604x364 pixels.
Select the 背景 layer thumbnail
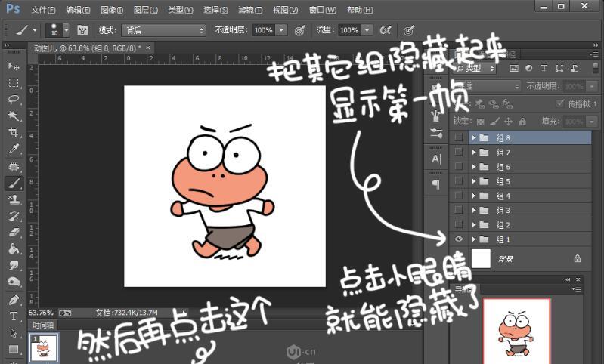tap(481, 258)
